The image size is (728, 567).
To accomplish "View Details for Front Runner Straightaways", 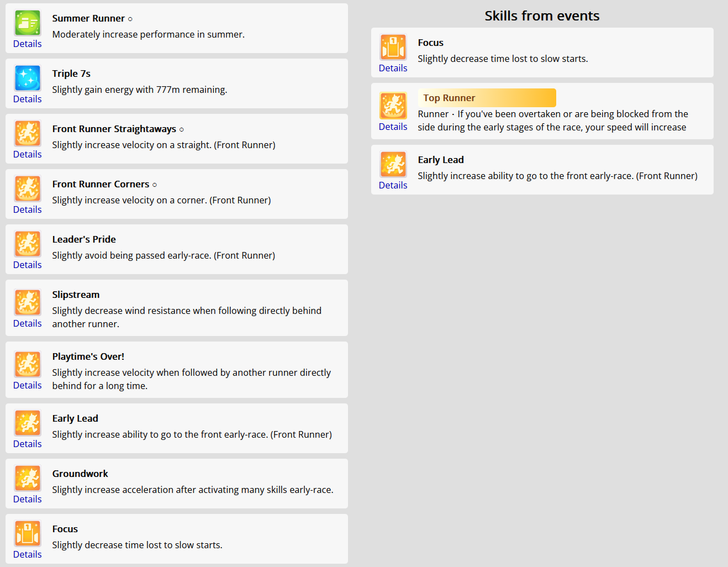I will point(28,154).
